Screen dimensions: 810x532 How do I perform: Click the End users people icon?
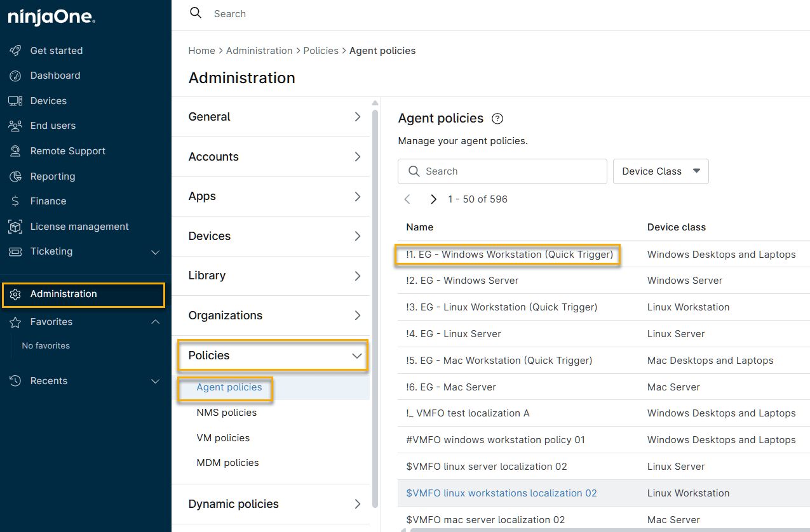pos(15,126)
